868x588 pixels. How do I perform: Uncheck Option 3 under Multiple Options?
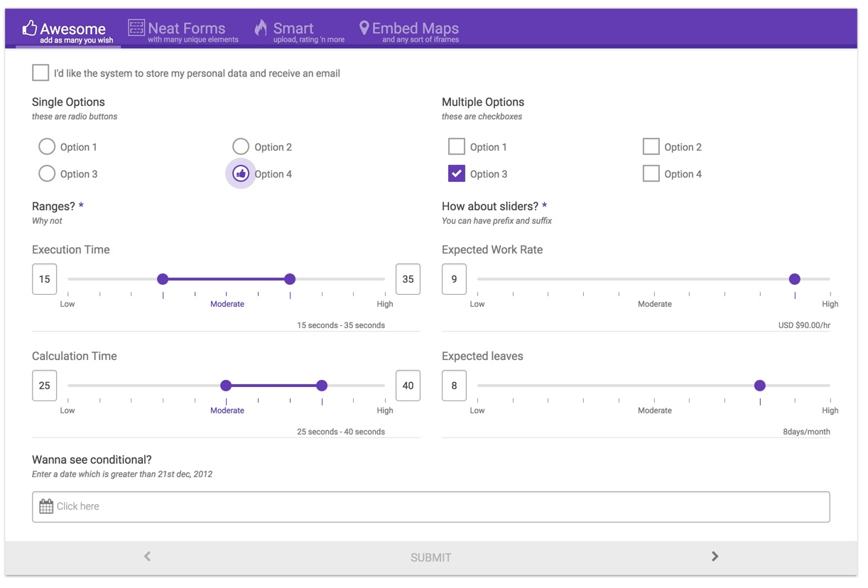(457, 174)
